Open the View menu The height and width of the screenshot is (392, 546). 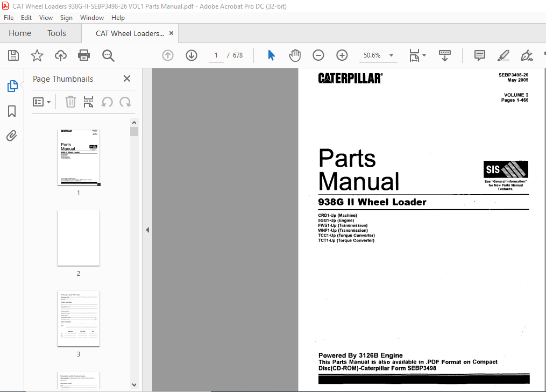pos(46,18)
